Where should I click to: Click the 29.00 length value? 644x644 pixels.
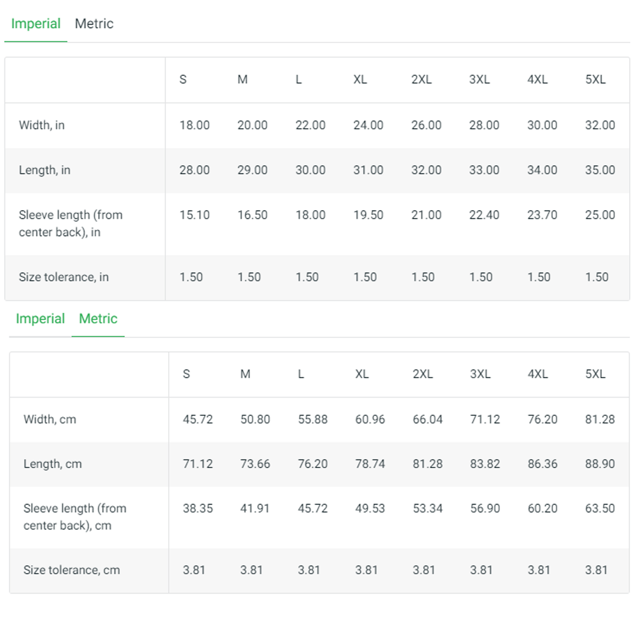coord(252,170)
